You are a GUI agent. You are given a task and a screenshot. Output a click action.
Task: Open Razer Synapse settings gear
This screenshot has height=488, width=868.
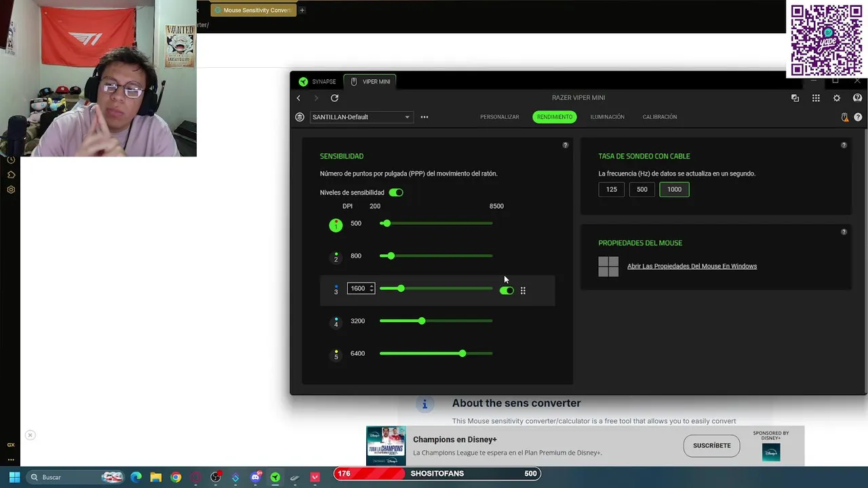pyautogui.click(x=837, y=98)
